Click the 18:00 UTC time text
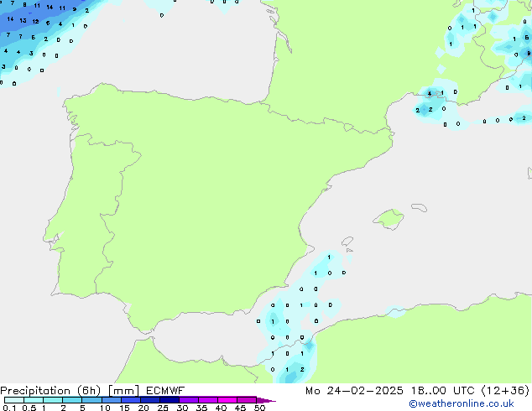Screen dimensions: 532x411 [x=442, y=391]
